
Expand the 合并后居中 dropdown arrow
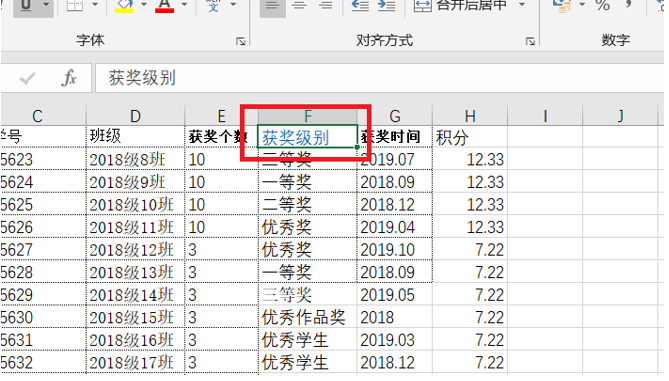click(x=522, y=5)
